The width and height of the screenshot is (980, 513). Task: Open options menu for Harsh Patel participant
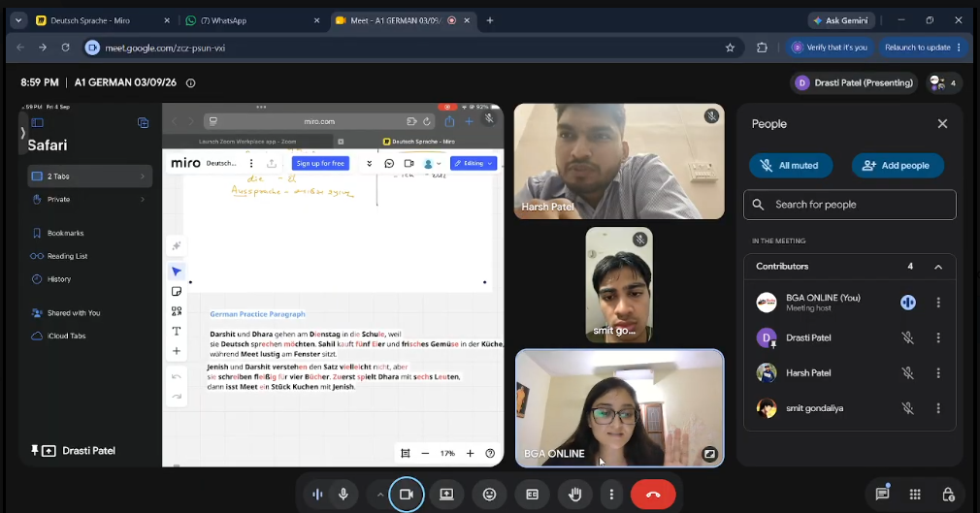(938, 373)
